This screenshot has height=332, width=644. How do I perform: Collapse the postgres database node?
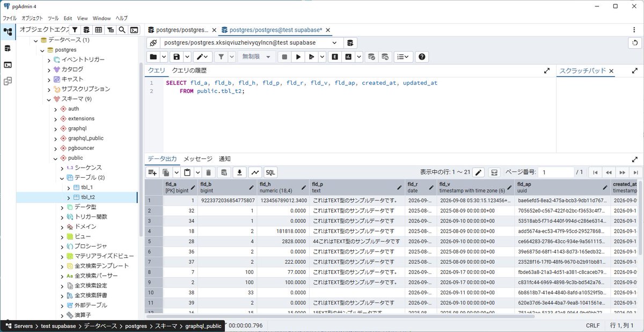tap(42, 50)
